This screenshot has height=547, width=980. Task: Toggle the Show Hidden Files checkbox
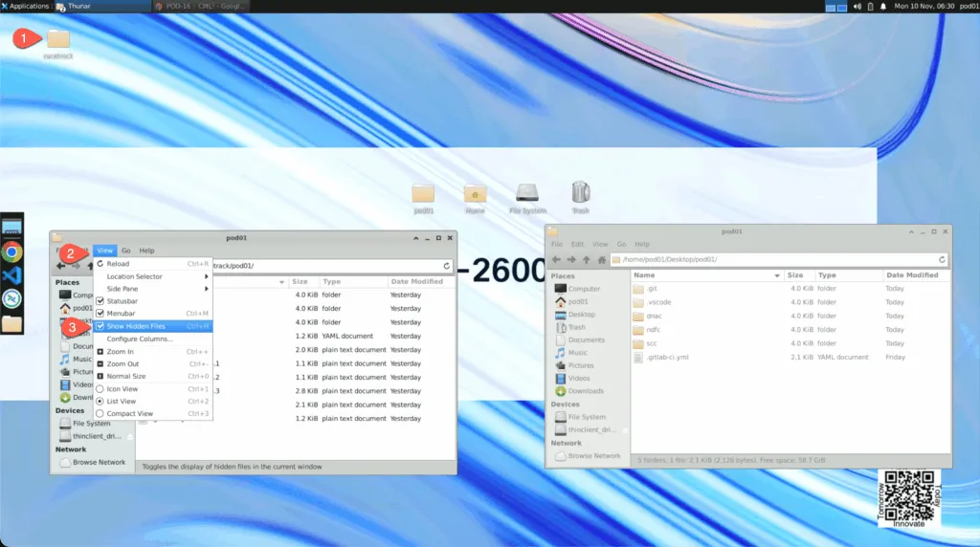pos(100,326)
